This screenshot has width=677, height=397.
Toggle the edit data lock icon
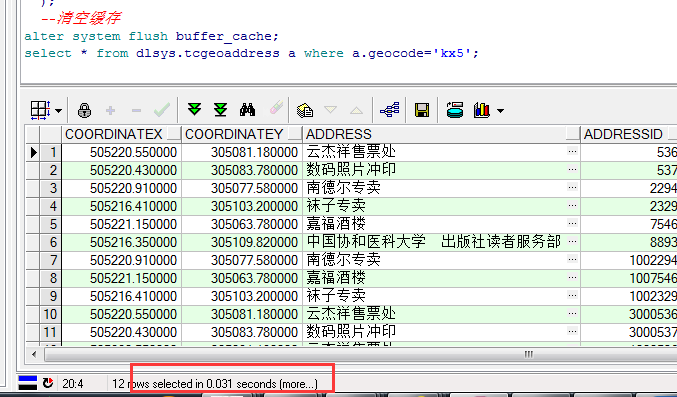[84, 111]
